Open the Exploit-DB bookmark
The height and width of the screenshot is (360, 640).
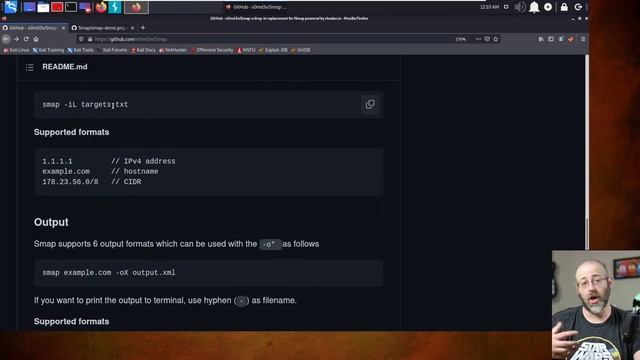(x=273, y=50)
